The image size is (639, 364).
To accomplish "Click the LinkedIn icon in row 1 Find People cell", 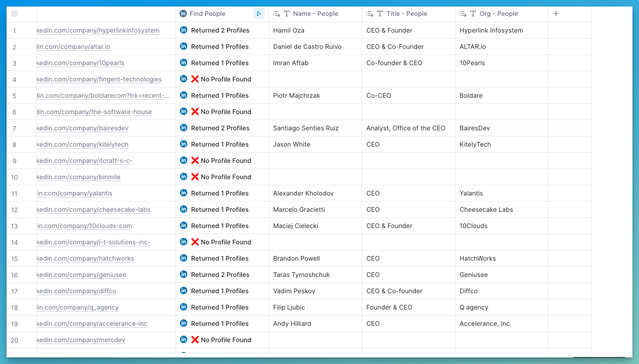I will pos(184,30).
